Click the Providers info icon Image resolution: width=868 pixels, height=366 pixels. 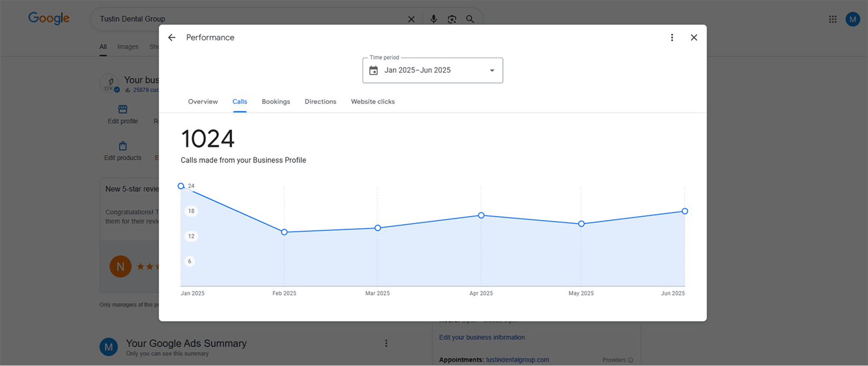[631, 360]
